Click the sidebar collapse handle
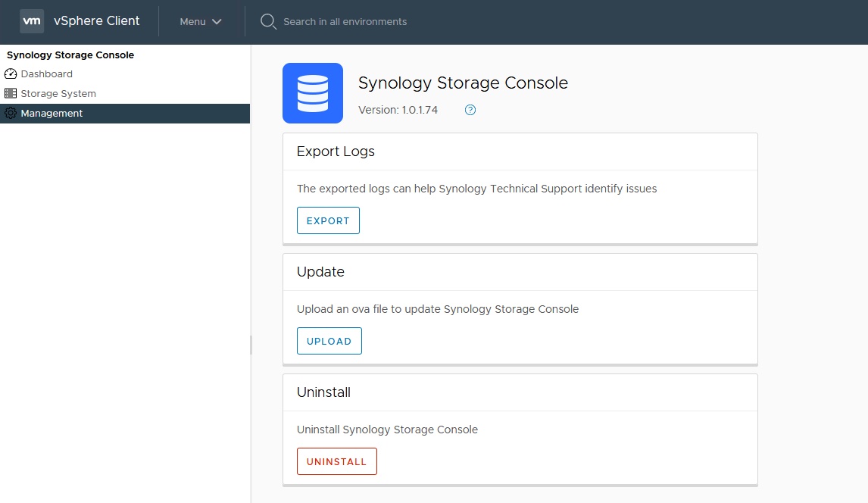The height and width of the screenshot is (503, 868). pyautogui.click(x=251, y=345)
